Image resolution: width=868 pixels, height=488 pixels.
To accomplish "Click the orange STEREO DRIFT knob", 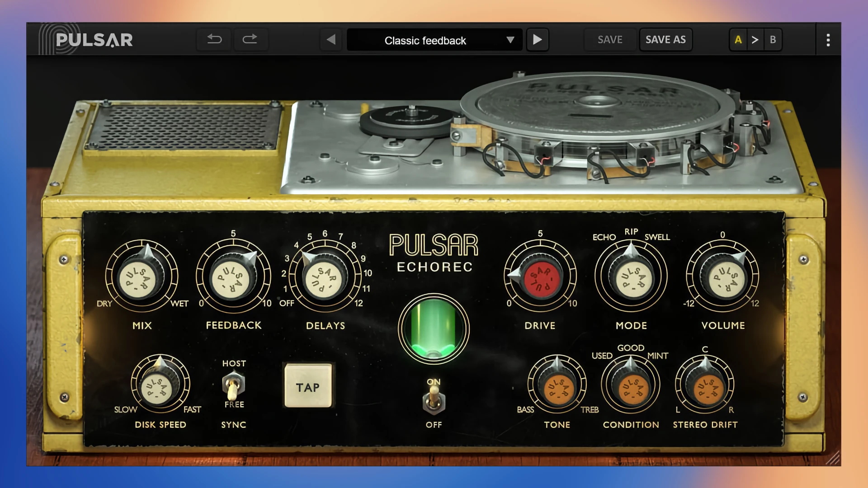I will [x=705, y=385].
